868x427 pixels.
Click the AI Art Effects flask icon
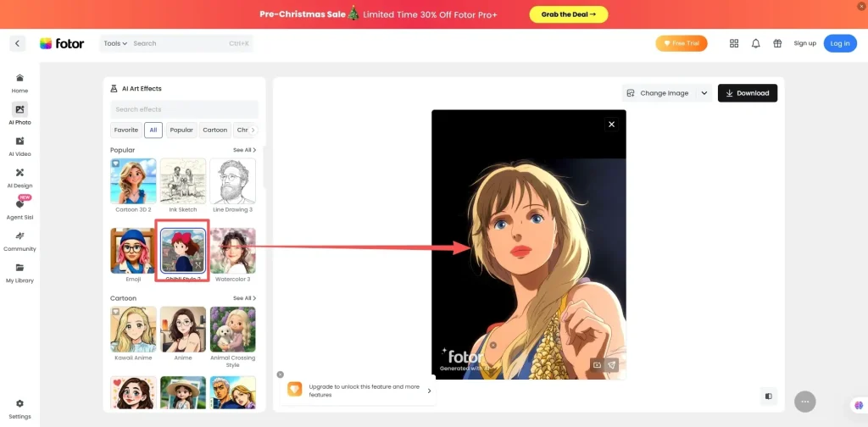pos(114,88)
